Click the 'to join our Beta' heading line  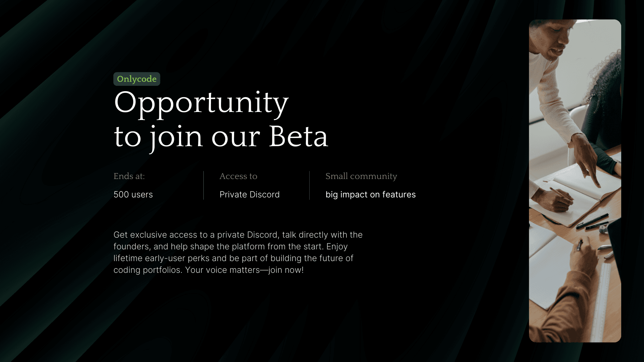221,137
